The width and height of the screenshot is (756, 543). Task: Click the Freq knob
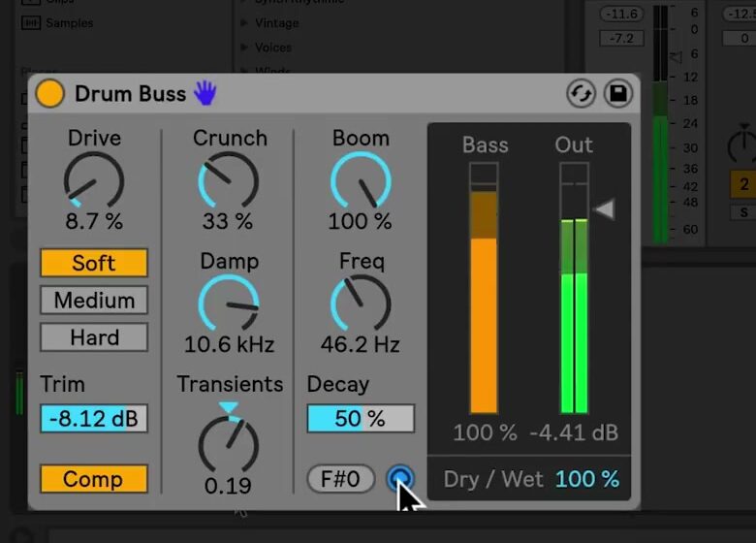pyautogui.click(x=361, y=303)
